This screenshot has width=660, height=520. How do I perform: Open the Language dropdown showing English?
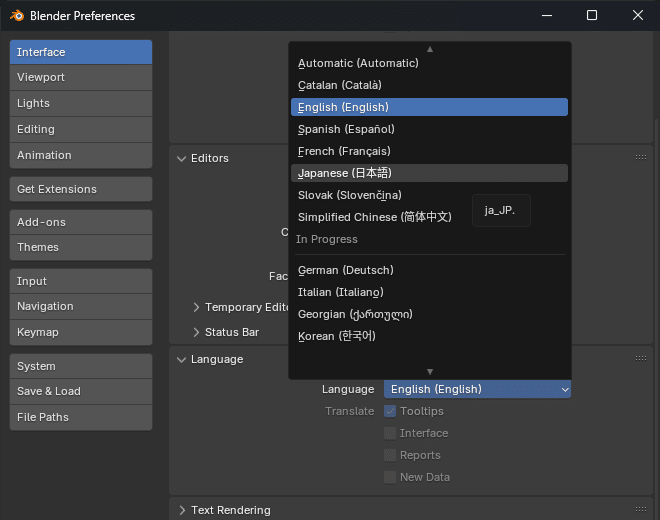(477, 389)
